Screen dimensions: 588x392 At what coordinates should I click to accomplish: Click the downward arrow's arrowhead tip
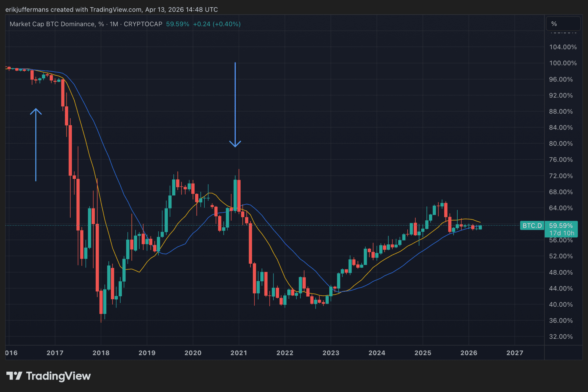235,147
